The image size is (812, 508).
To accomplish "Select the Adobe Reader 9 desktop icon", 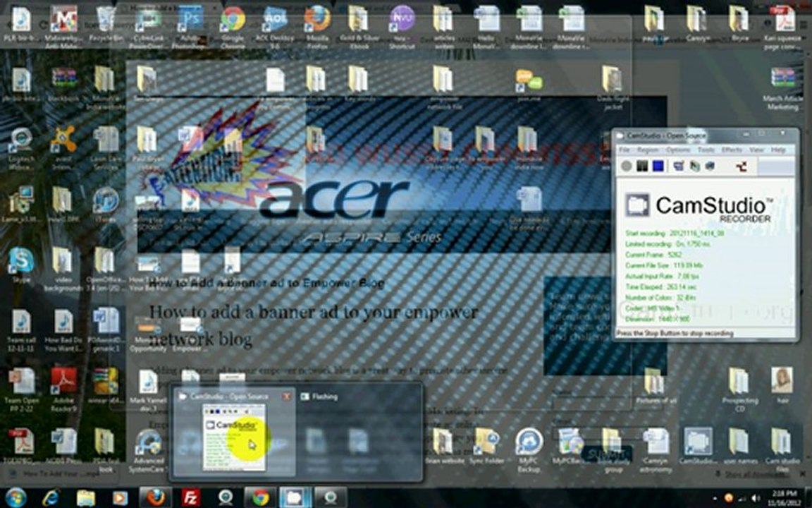I will click(63, 389).
